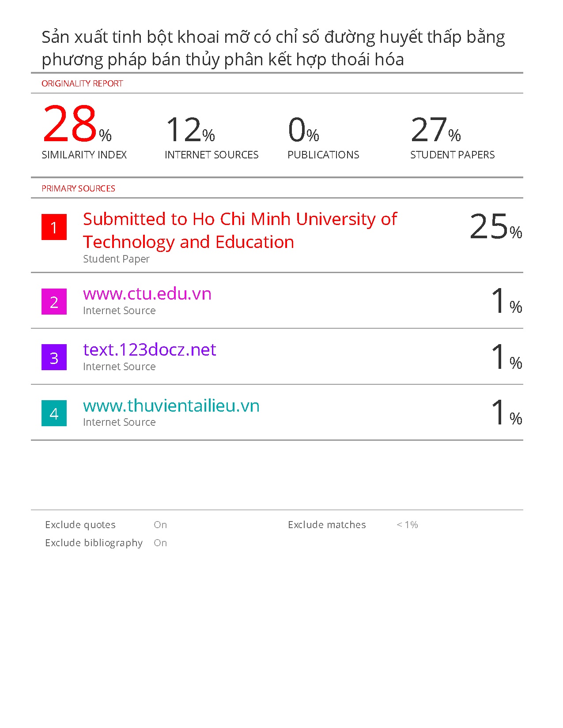Click the 25% match for source 1

point(495,227)
